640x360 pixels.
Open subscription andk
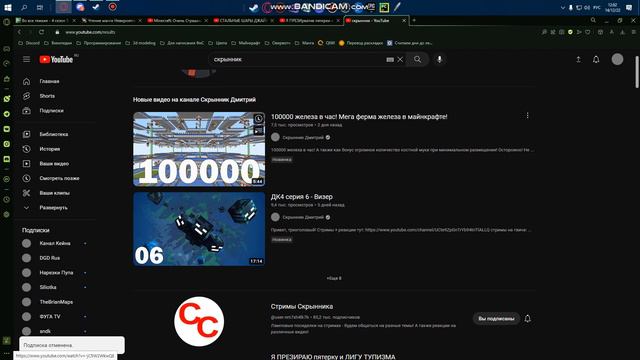coord(45,331)
